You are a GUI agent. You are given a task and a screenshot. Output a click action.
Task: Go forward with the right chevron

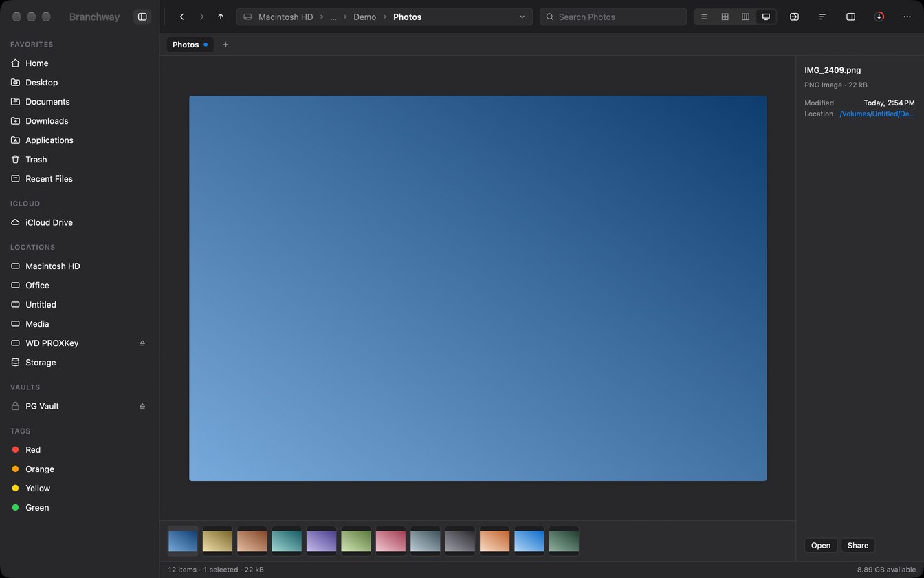point(201,17)
